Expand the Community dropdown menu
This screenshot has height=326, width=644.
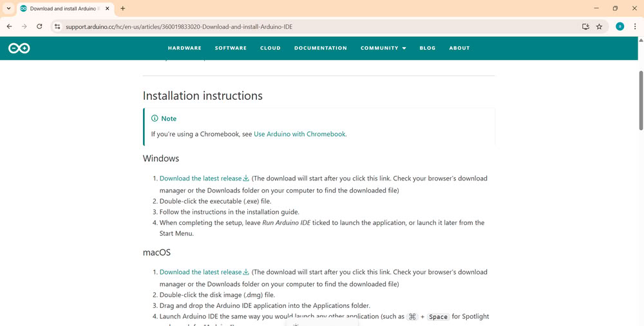pos(383,48)
